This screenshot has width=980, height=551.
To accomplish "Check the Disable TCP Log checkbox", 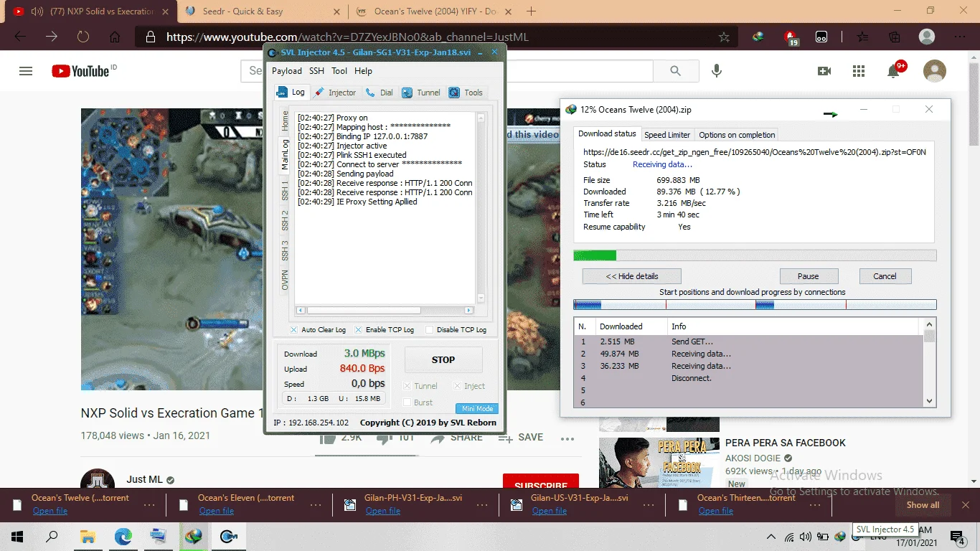I will (430, 330).
